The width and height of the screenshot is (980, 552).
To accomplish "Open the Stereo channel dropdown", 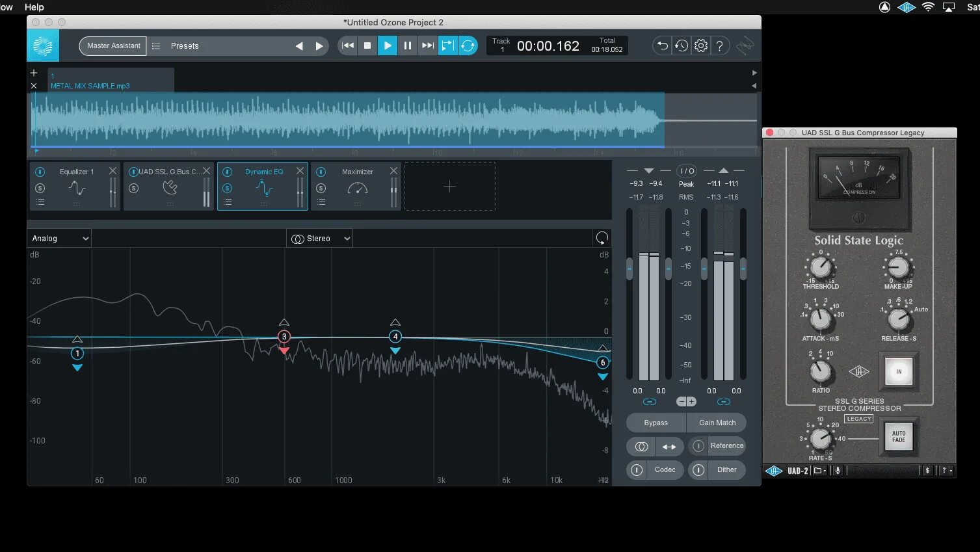I will point(319,239).
